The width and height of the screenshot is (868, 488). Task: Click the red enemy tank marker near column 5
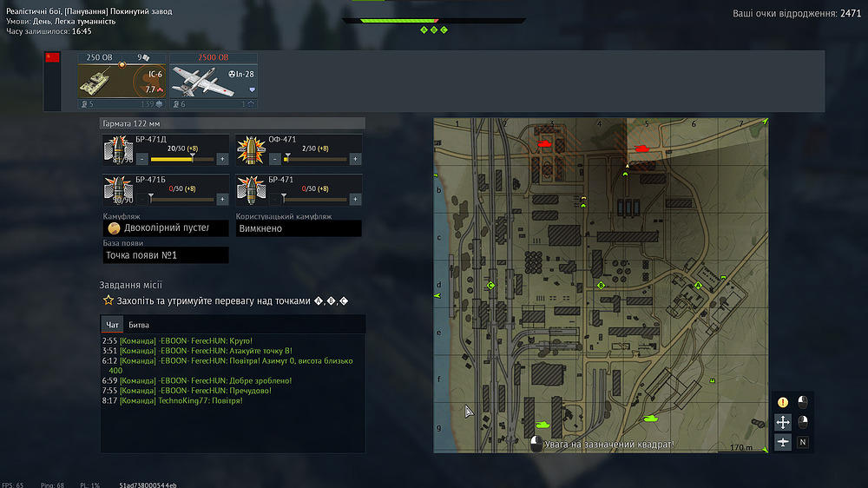642,148
